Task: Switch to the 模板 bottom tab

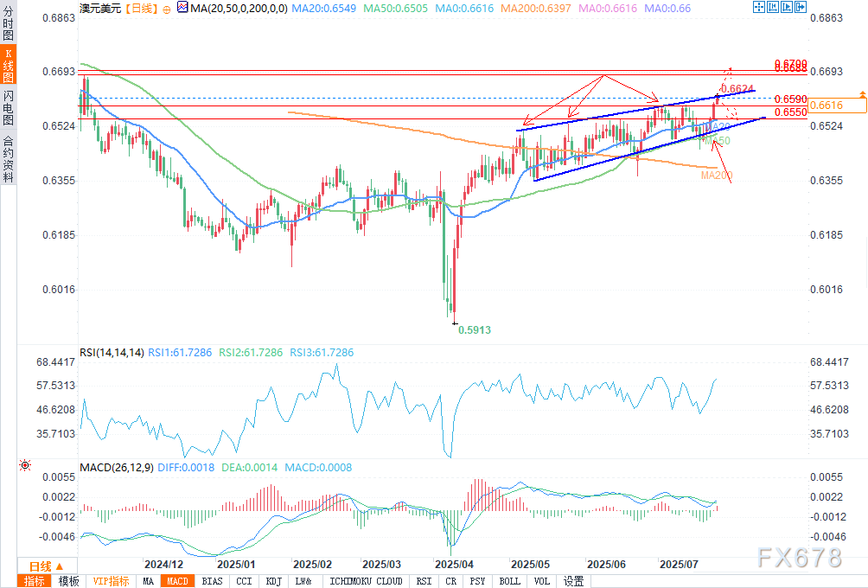Action: 69,581
